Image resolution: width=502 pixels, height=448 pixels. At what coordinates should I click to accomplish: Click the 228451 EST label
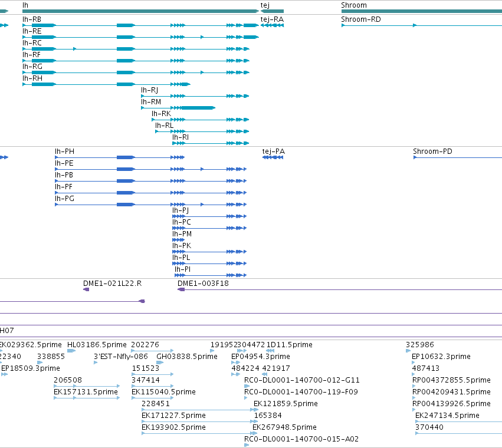pos(156,404)
